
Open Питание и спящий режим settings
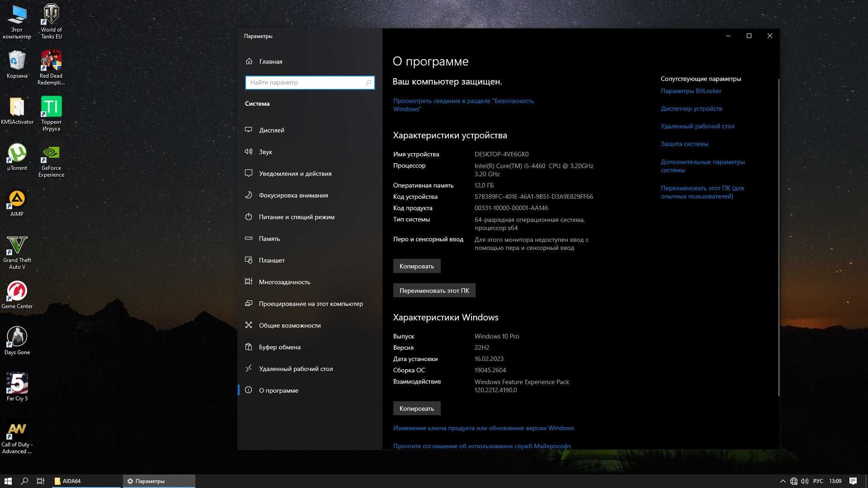point(310,217)
